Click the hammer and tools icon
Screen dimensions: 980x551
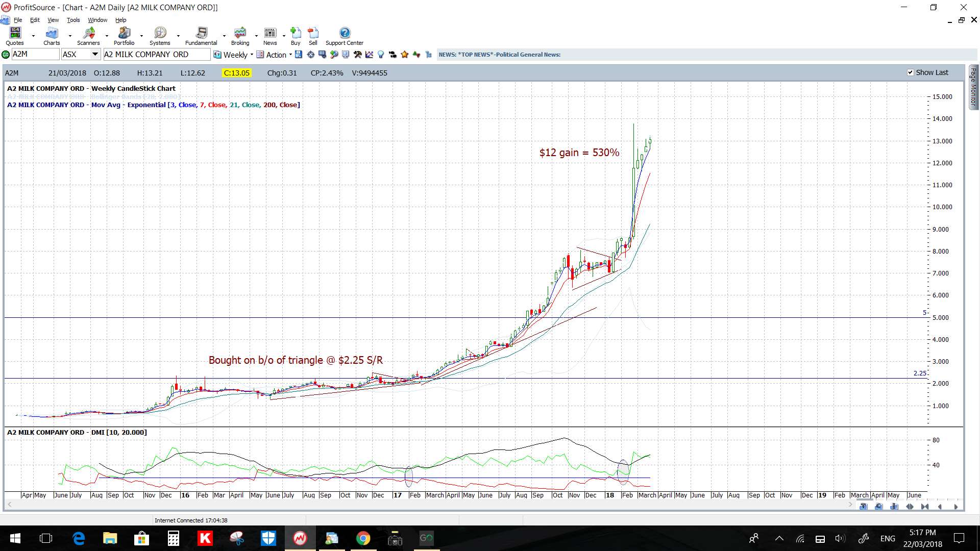click(x=357, y=55)
